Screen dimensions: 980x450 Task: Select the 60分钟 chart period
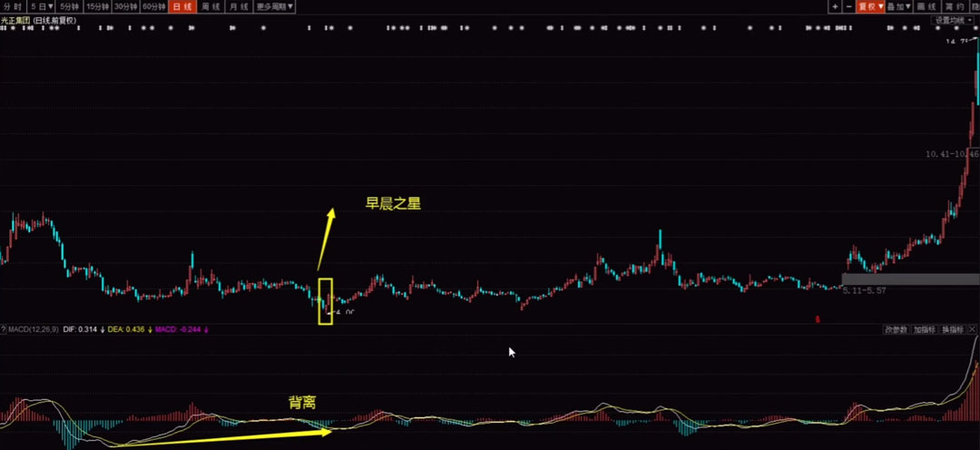153,7
